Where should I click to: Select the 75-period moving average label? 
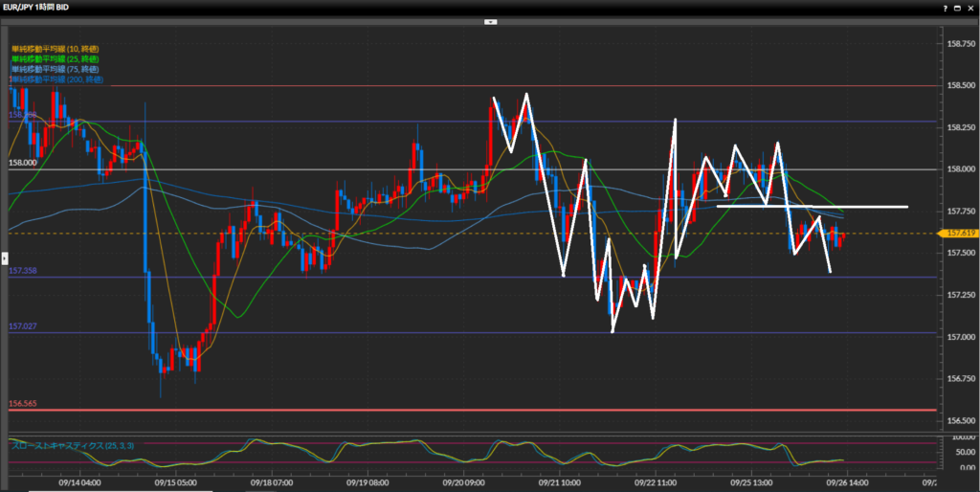[55, 70]
